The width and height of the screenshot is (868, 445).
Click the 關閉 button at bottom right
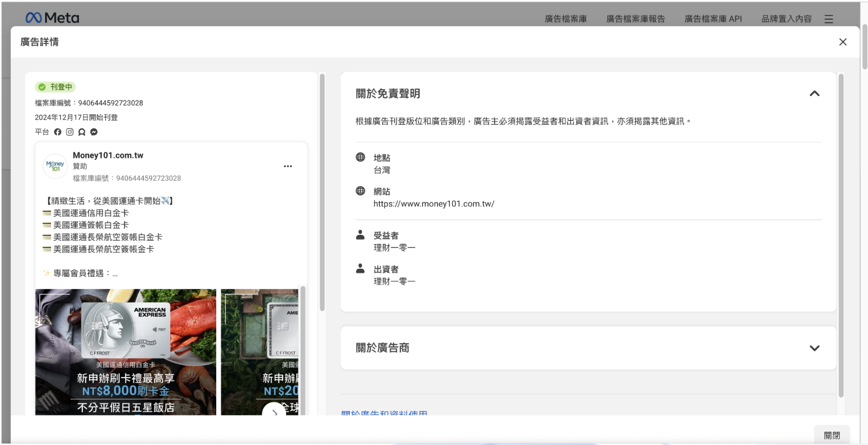[833, 435]
